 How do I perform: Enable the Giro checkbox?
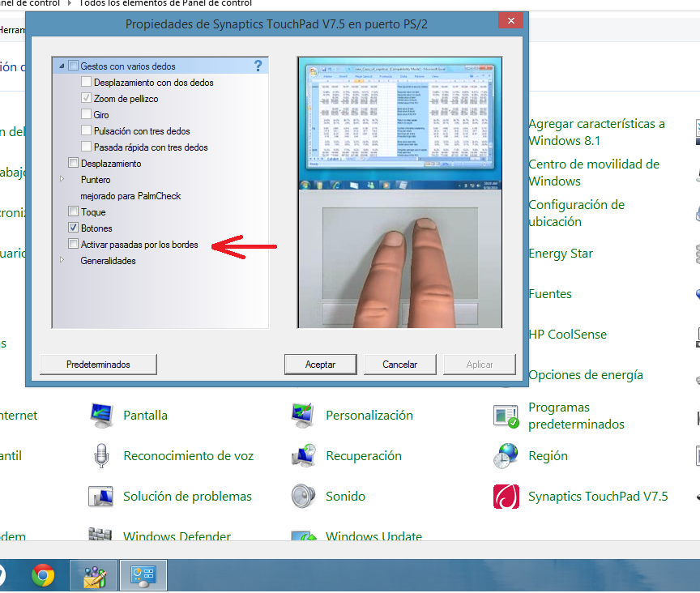[86, 114]
